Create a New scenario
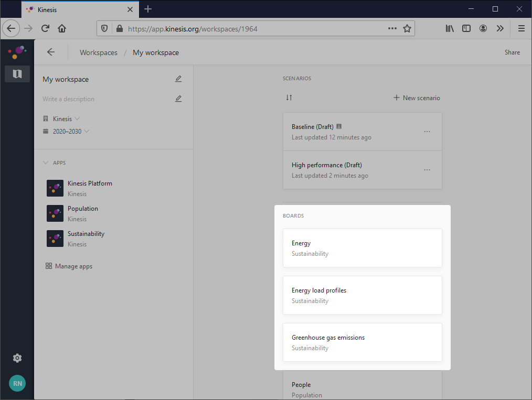Viewport: 532px width, 400px height. click(x=417, y=98)
